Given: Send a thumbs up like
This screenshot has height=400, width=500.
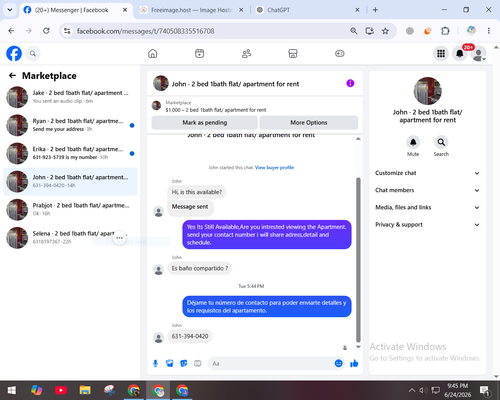Looking at the screenshot, I should (x=354, y=363).
